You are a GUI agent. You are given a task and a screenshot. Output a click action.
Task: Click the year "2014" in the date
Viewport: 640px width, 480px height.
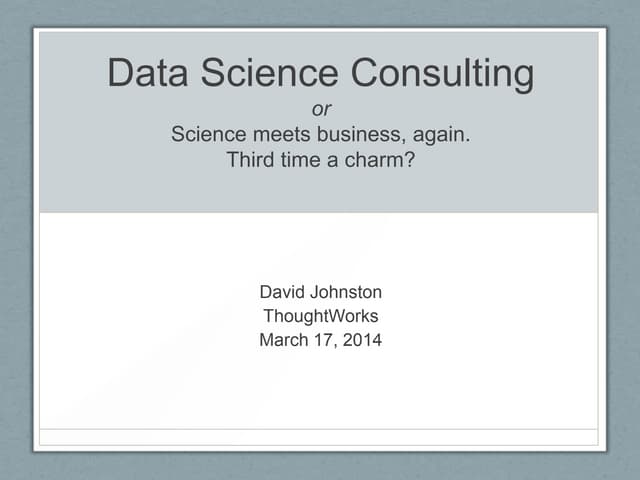(x=363, y=340)
